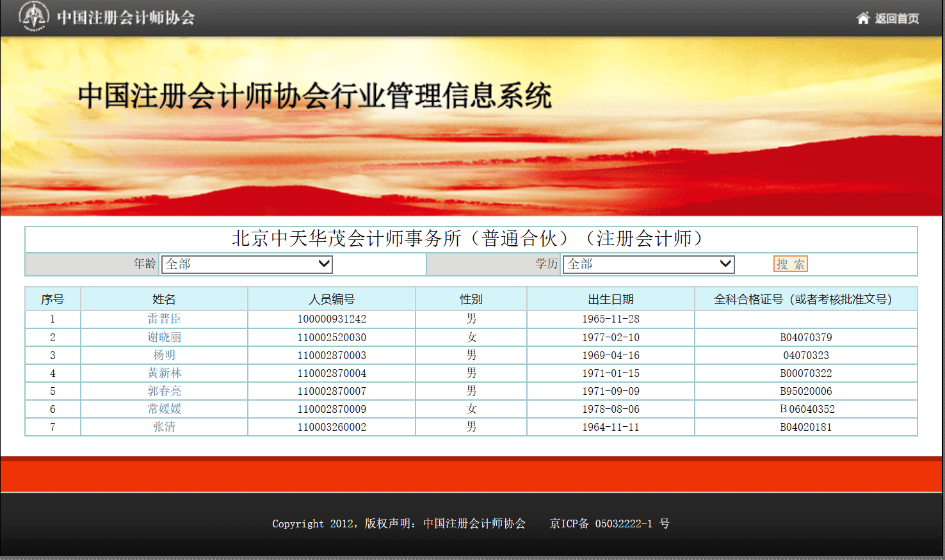Click the 性别 column header
Screen dimensions: 945x560
[x=471, y=299]
